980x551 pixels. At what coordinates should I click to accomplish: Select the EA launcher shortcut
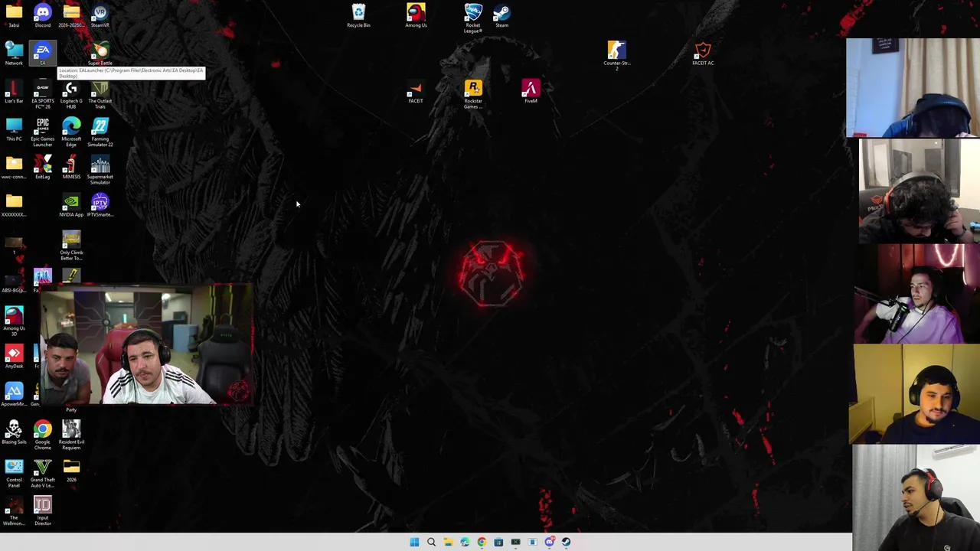click(42, 54)
